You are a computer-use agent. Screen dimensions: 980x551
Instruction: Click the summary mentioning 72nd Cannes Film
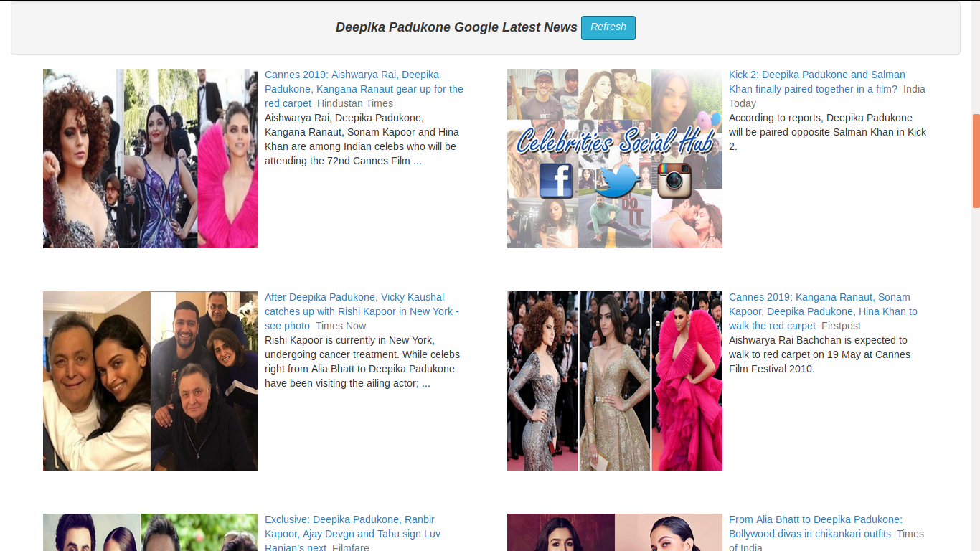[362, 139]
